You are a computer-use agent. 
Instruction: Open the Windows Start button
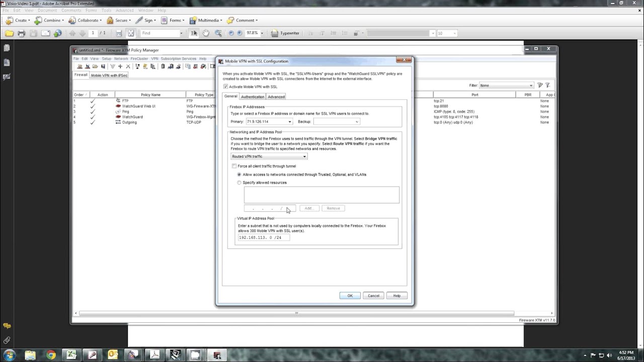pos(10,355)
